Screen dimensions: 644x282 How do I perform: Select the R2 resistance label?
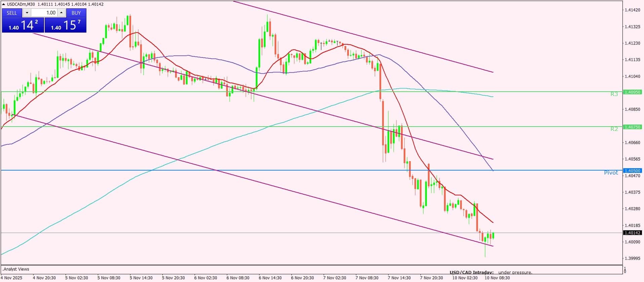(x=614, y=129)
